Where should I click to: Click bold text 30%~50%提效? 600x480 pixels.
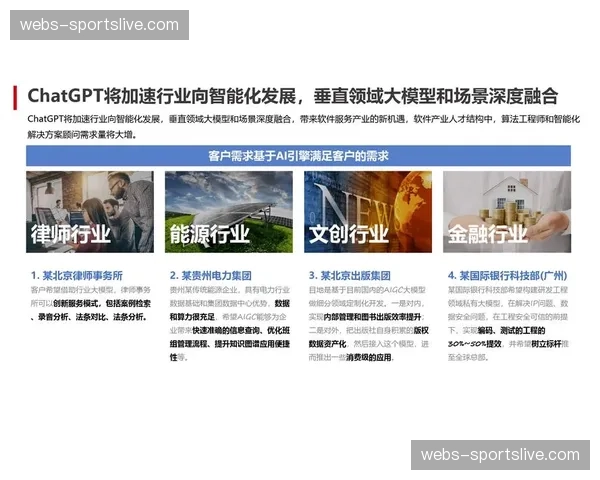tap(474, 344)
